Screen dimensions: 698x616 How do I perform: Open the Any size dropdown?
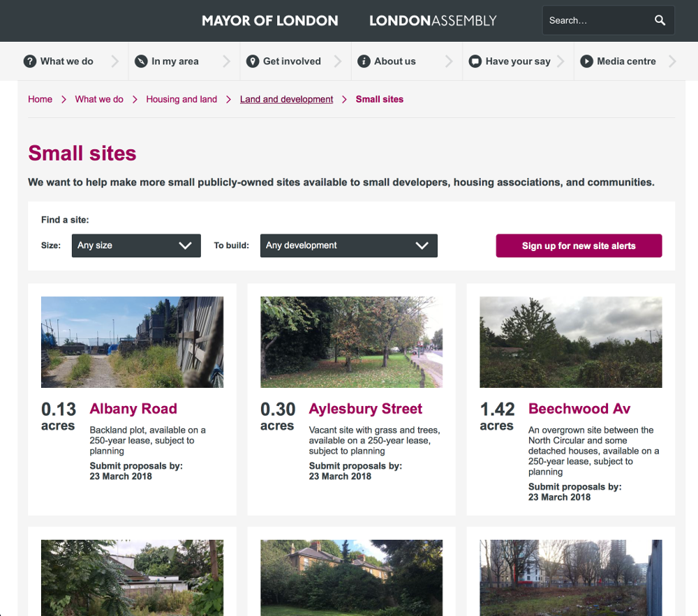point(136,246)
